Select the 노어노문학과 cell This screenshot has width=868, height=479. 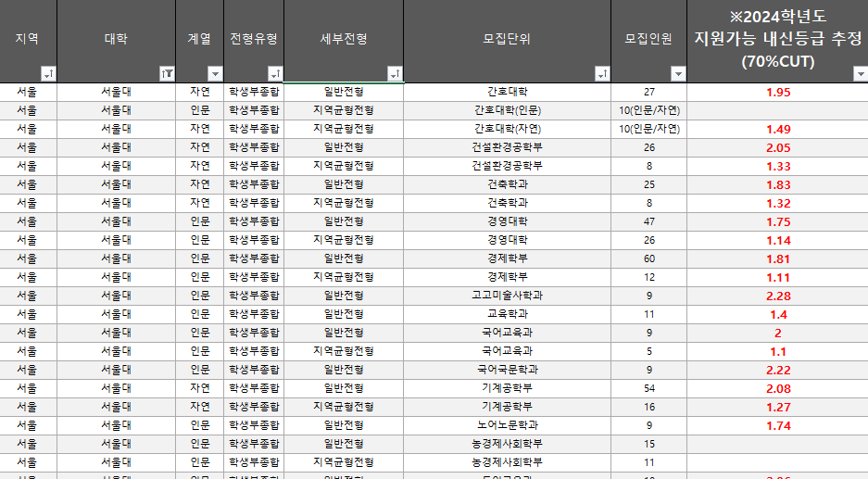coord(507,425)
